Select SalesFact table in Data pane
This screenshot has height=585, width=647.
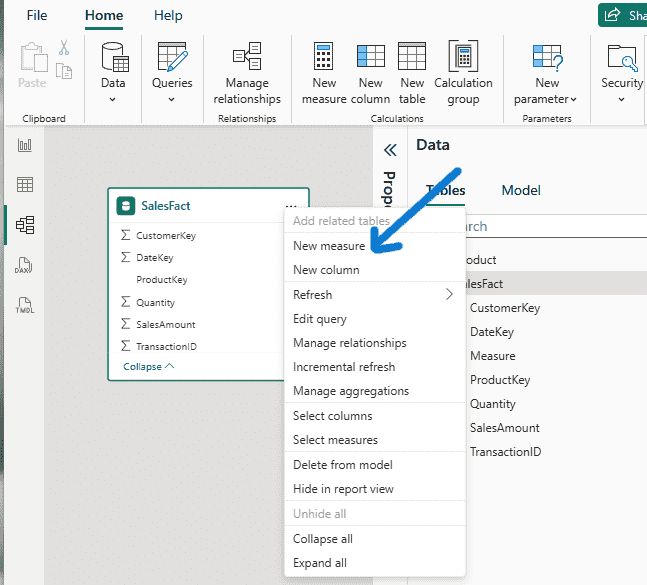tap(554, 284)
